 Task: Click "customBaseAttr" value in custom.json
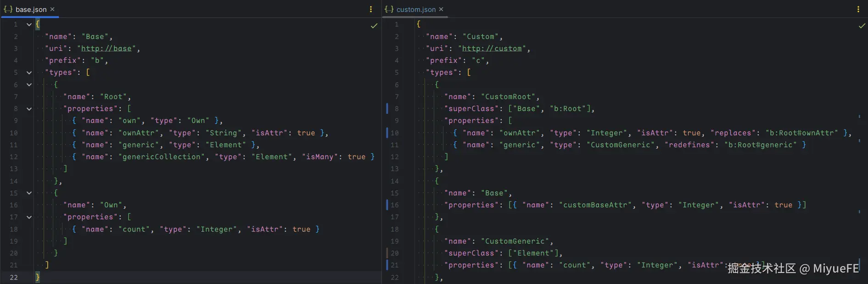pos(595,205)
